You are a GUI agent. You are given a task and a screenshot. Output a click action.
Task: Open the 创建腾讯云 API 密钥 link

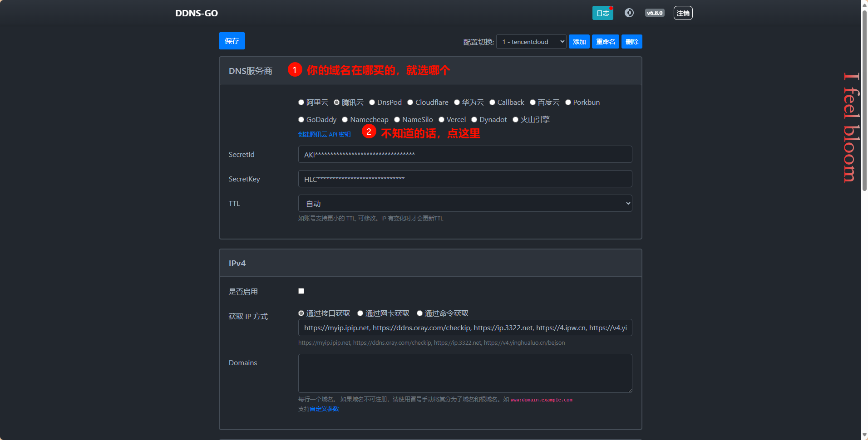click(x=324, y=134)
